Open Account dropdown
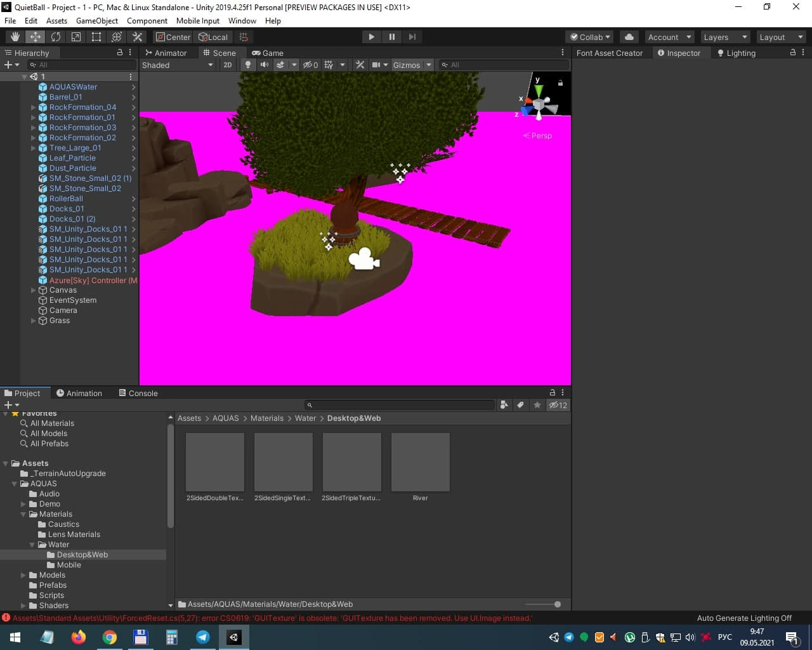 (x=669, y=37)
